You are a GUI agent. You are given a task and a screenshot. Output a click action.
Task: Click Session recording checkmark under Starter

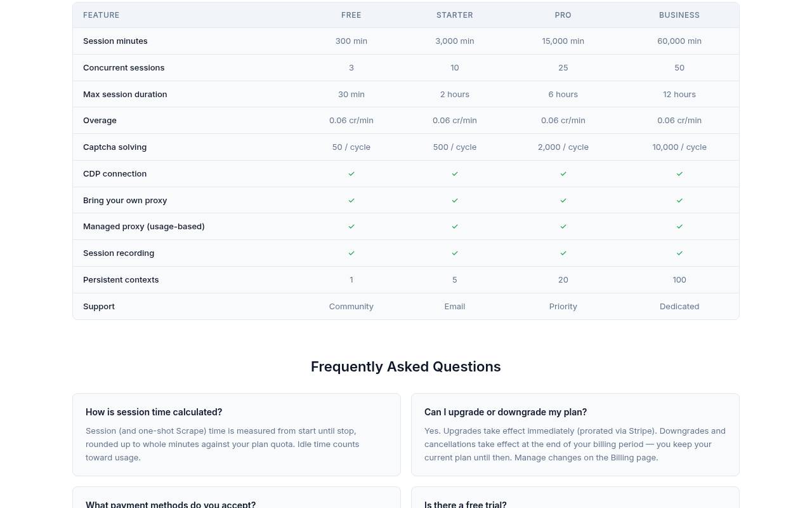455,253
